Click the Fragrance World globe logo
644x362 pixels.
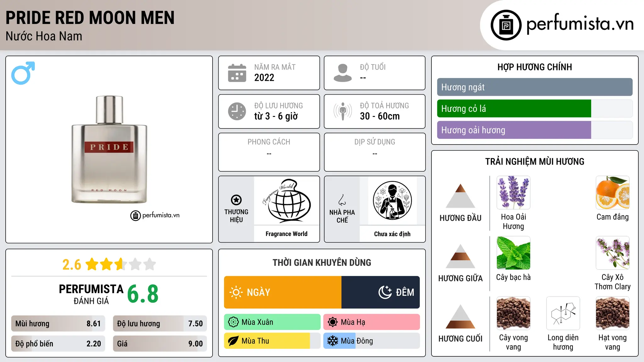point(286,201)
